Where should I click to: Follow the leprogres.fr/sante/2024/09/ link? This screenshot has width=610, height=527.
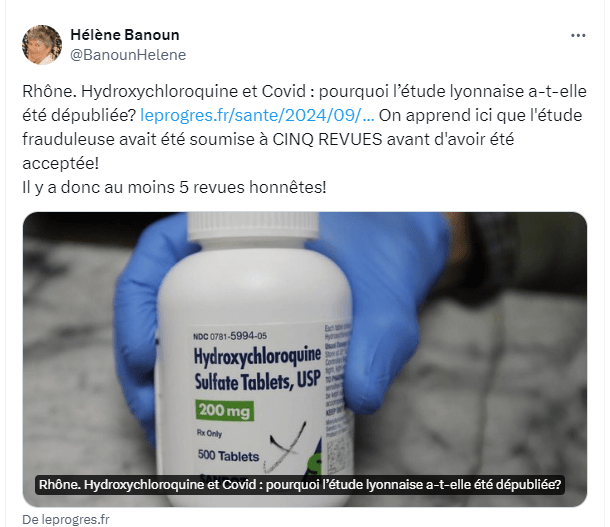pos(257,115)
